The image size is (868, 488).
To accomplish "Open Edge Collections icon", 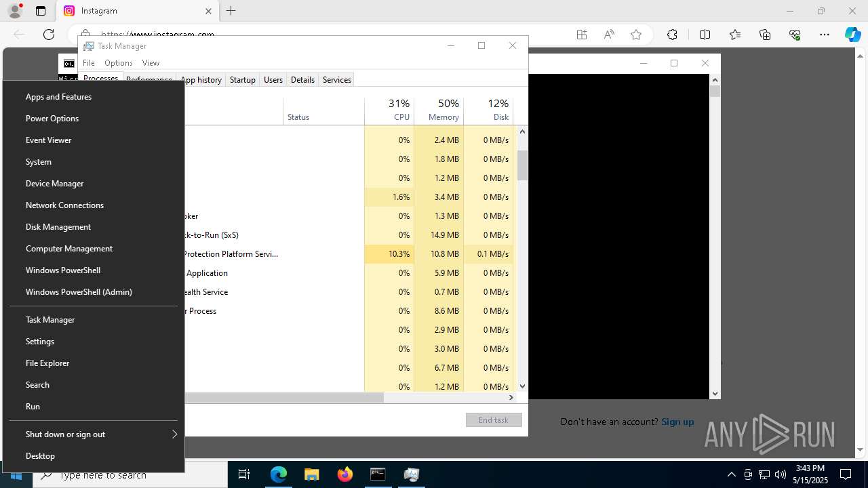I will point(765,35).
